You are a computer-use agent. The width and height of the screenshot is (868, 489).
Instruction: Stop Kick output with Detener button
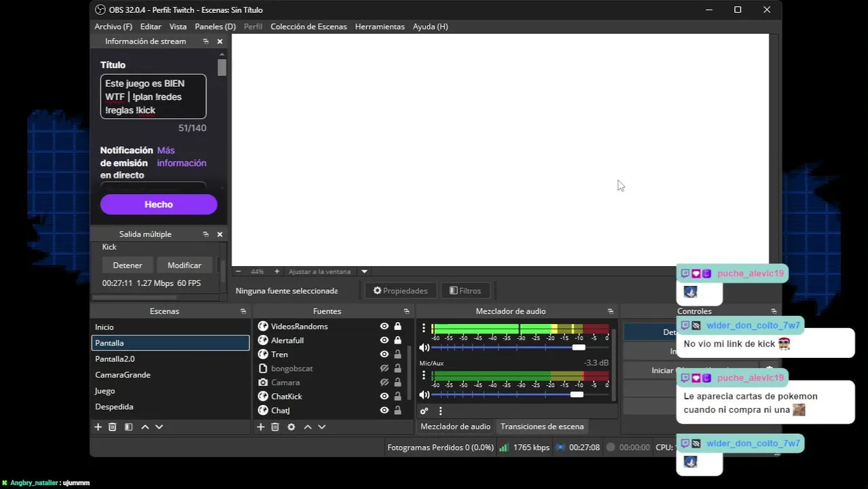(x=128, y=266)
